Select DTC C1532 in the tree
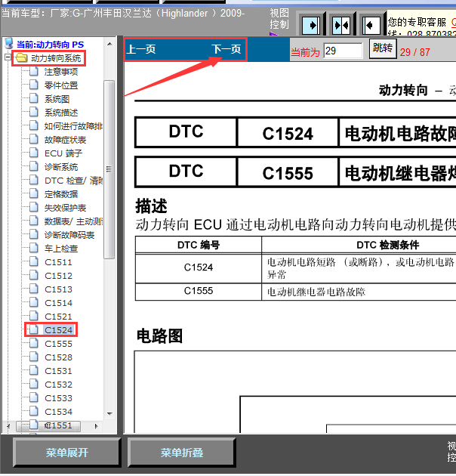Screen dimensions: 456x476 coord(58,385)
